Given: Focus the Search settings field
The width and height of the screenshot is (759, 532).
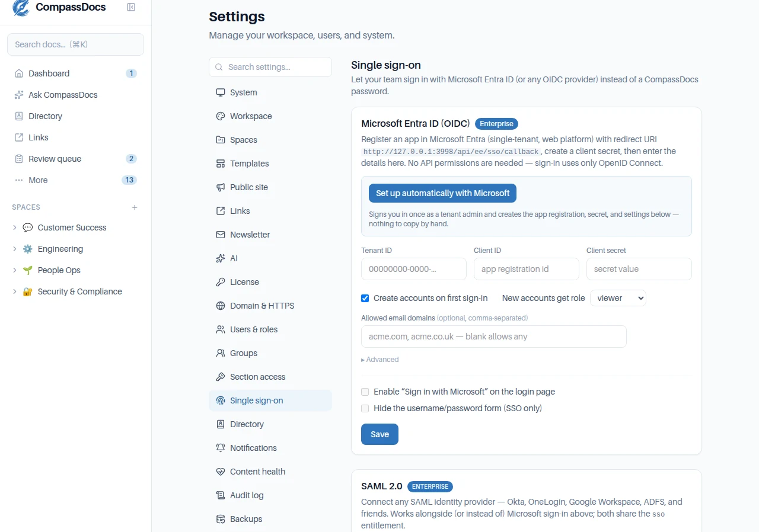Looking at the screenshot, I should click(x=270, y=67).
